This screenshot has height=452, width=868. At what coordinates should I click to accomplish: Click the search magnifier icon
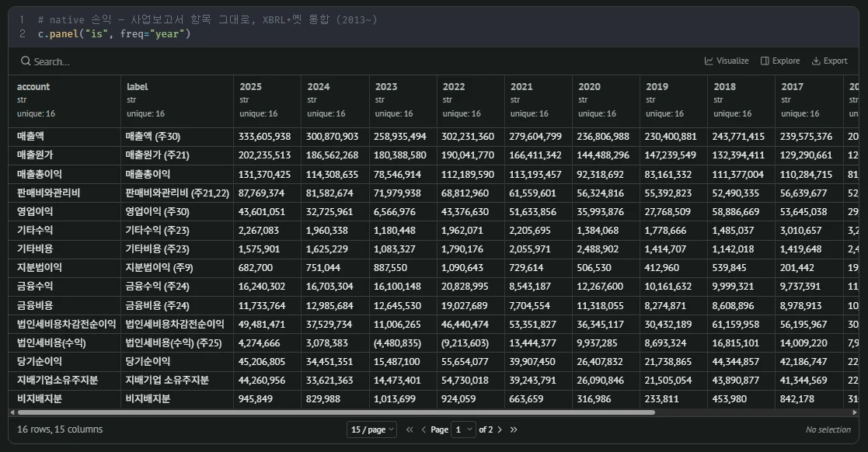pyautogui.click(x=26, y=61)
